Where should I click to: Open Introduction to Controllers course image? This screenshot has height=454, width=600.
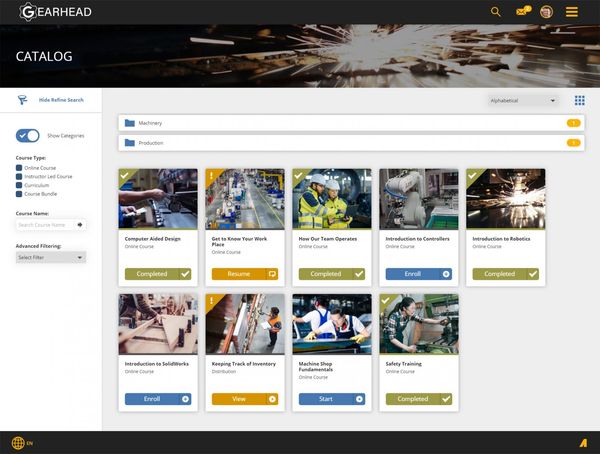419,199
